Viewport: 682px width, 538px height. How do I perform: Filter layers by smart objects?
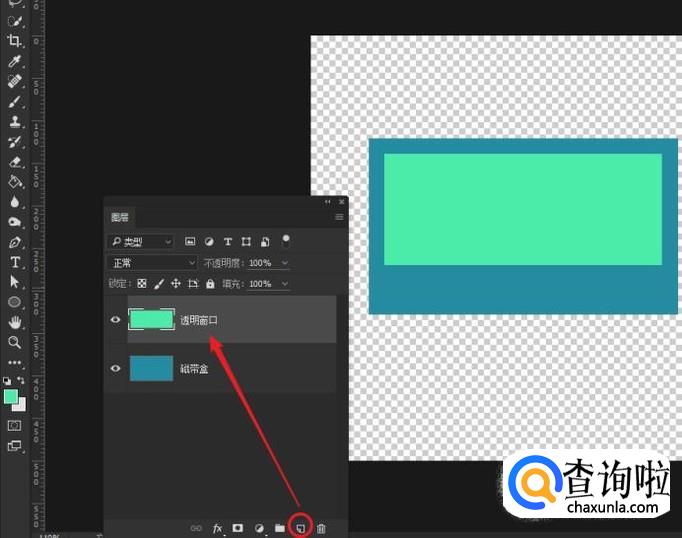[265, 241]
